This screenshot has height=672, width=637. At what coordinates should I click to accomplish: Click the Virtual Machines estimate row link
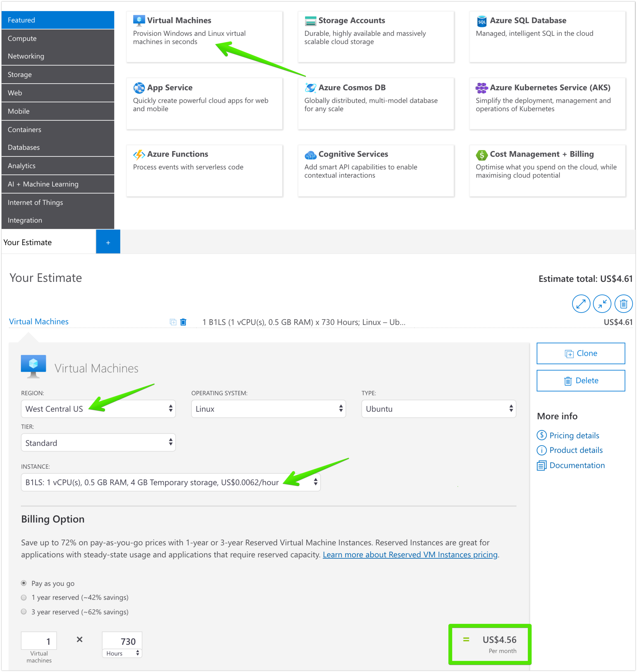coord(39,321)
